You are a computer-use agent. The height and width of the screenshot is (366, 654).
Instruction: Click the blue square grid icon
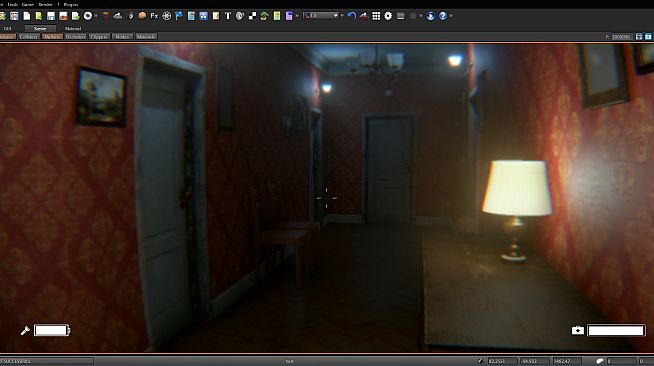click(203, 16)
